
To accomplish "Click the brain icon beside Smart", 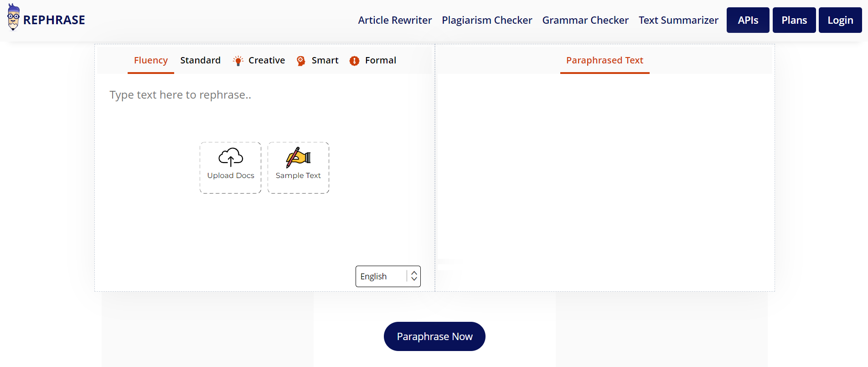I will (301, 61).
